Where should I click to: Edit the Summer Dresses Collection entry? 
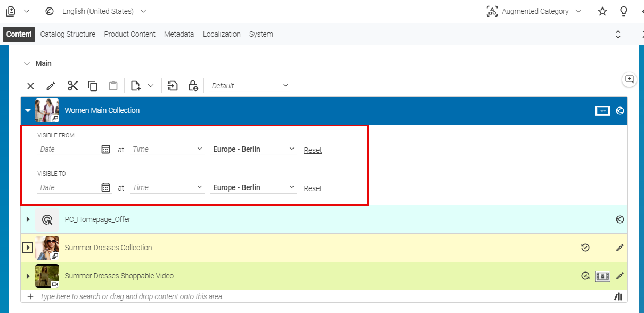coord(619,248)
